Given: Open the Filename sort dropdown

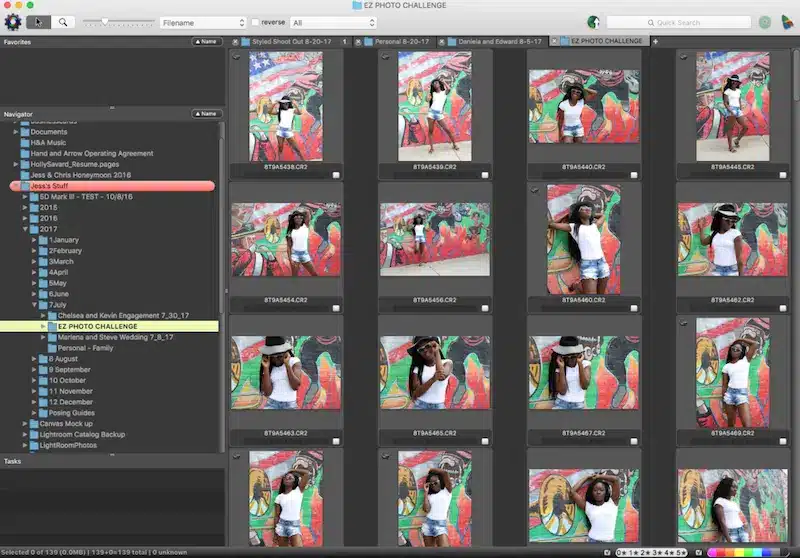Looking at the screenshot, I should click(203, 22).
